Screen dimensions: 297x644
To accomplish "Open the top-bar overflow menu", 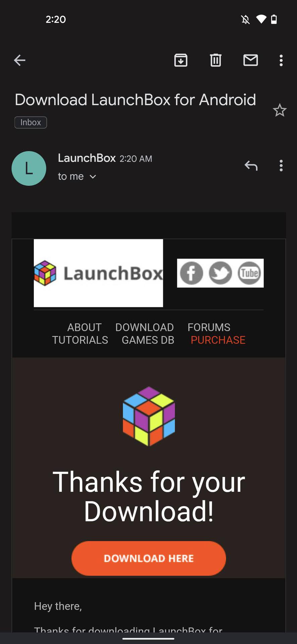I will (x=281, y=60).
